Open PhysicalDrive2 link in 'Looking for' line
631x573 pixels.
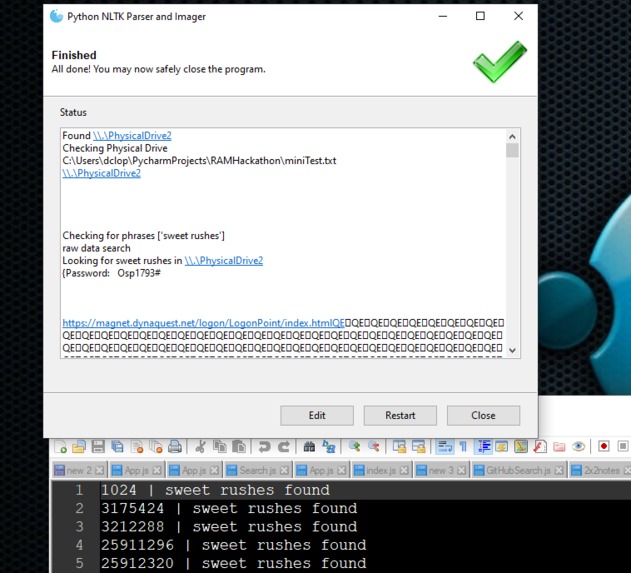point(224,261)
